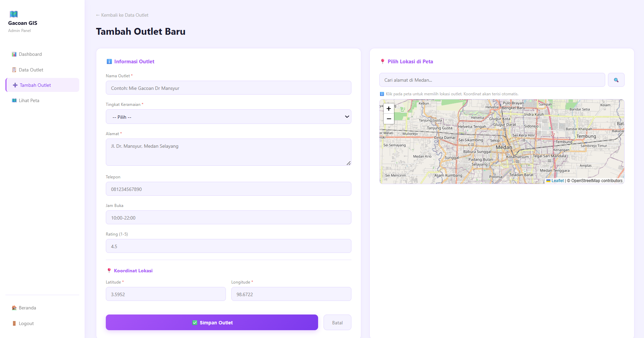This screenshot has height=338, width=644.
Task: Click Helvetia Tengah label on map
Action: click(472, 127)
